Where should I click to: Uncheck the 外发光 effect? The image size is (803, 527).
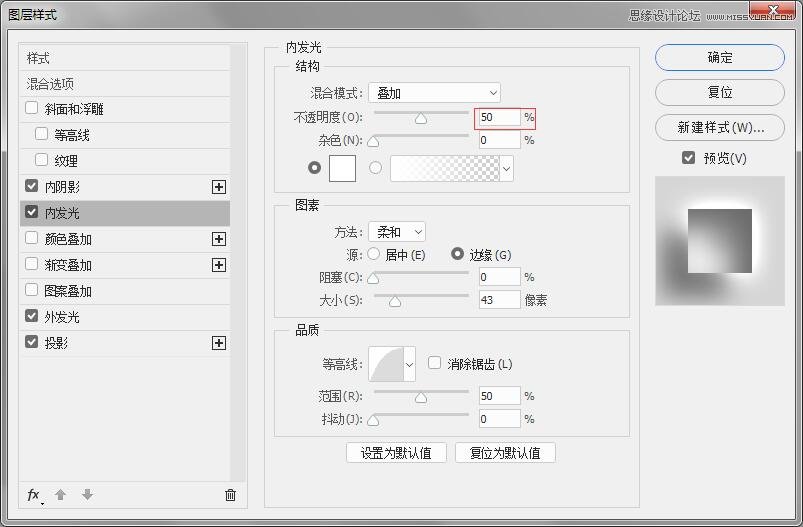click(x=32, y=316)
